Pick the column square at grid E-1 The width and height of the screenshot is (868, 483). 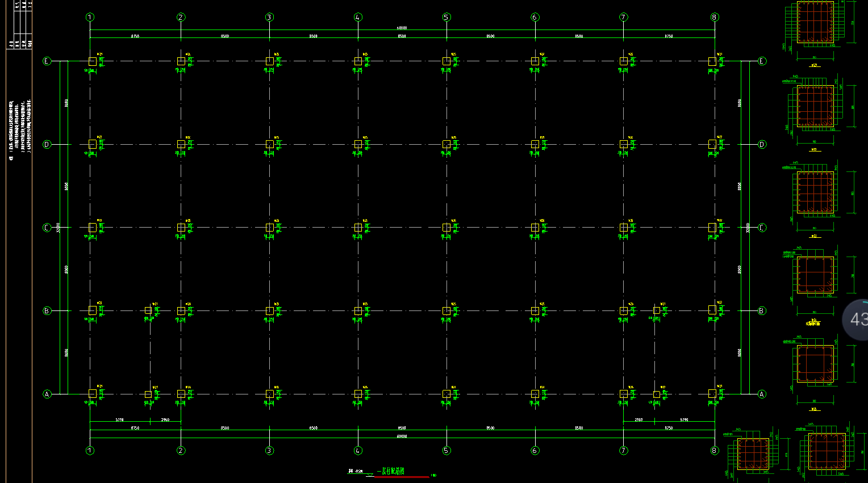tap(92, 61)
